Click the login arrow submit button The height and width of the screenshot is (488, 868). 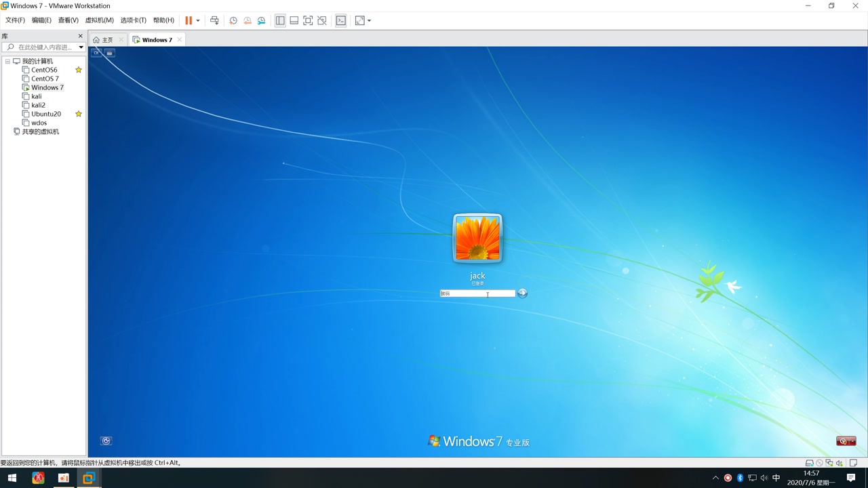coord(522,293)
